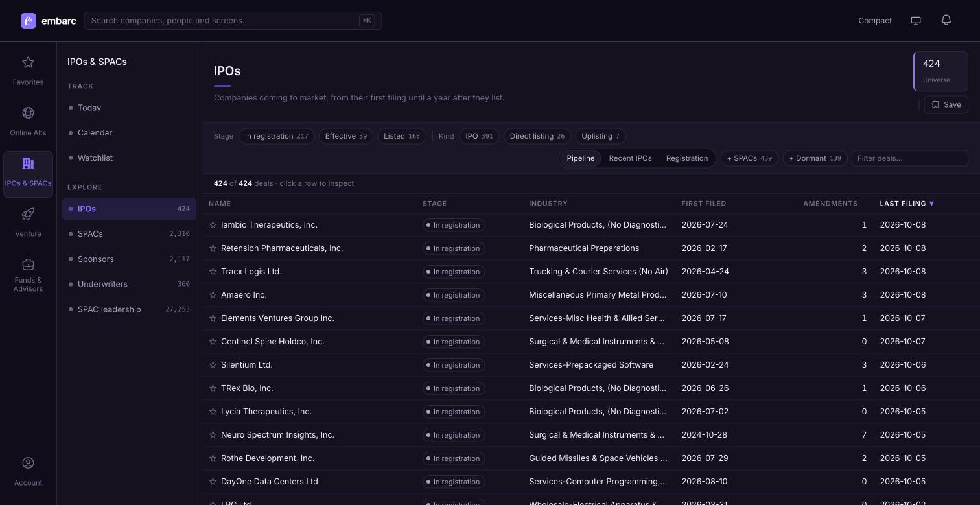Open Underwriters in the sidebar
The width and height of the screenshot is (980, 505).
point(129,285)
